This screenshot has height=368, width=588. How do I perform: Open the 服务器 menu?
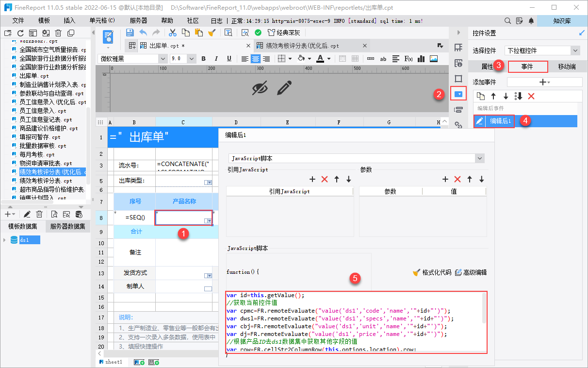138,21
